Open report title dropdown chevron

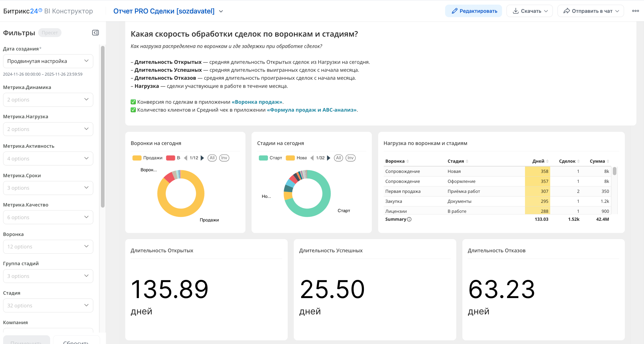(221, 11)
